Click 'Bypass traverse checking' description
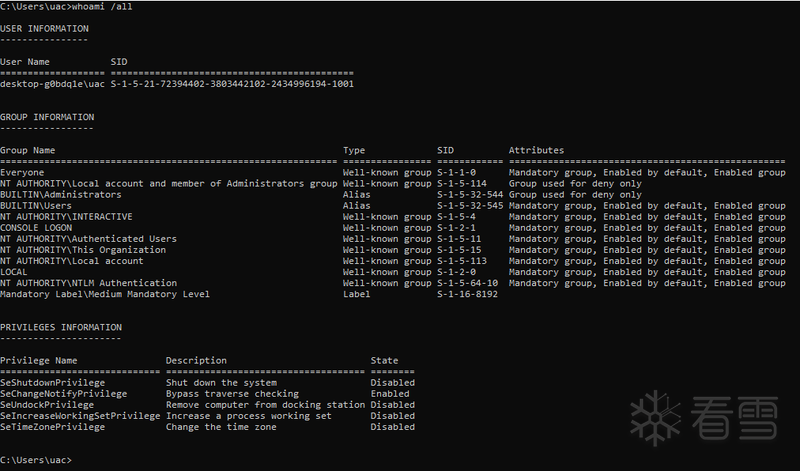800x471 pixels. coord(232,393)
